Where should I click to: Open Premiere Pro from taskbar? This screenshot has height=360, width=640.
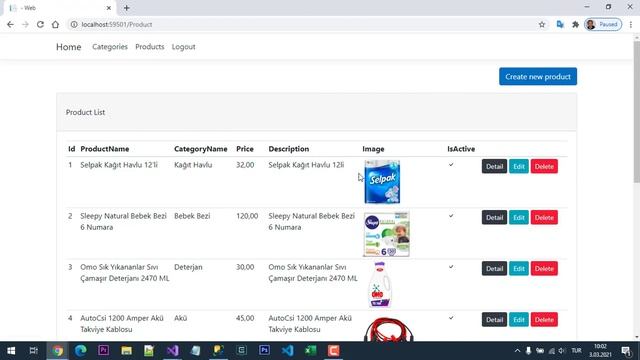[103, 351]
